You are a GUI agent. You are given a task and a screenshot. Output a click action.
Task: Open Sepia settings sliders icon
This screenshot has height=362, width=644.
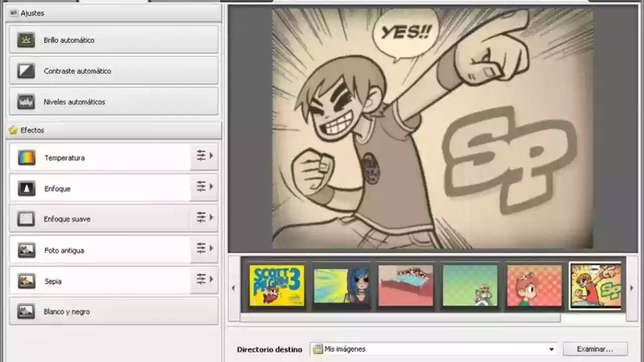pos(201,279)
